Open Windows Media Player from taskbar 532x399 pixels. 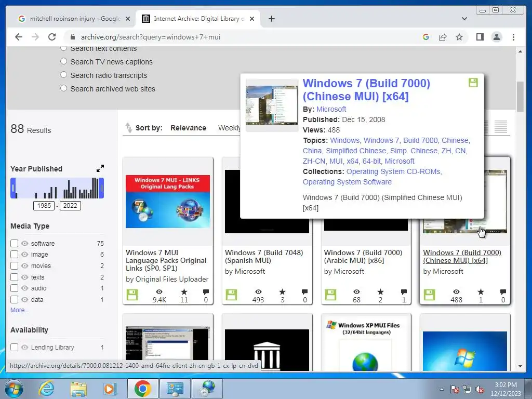110,389
